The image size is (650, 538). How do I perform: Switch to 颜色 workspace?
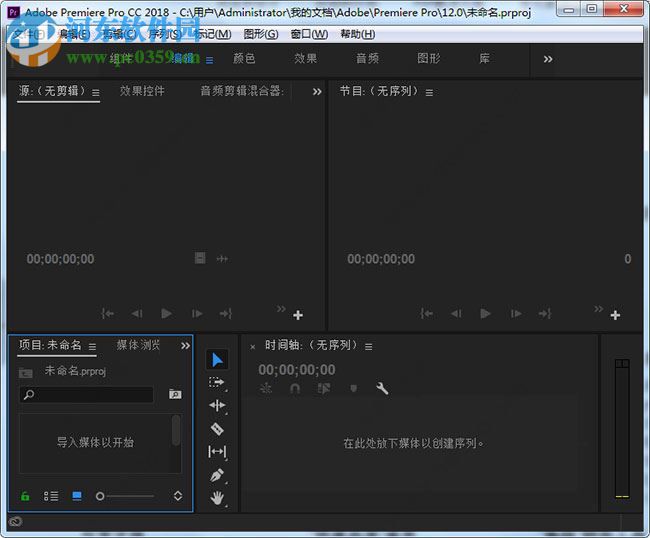click(x=244, y=58)
